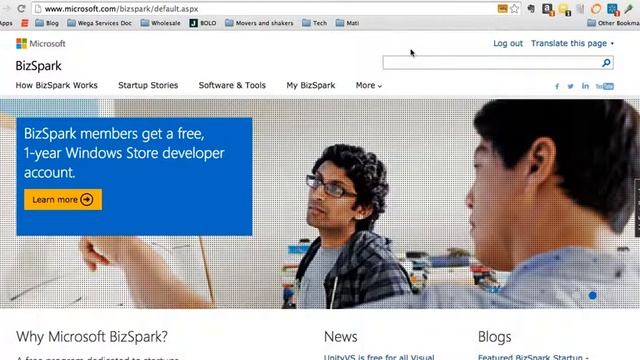
Task: Click the BizSpark site title
Action: point(38,66)
